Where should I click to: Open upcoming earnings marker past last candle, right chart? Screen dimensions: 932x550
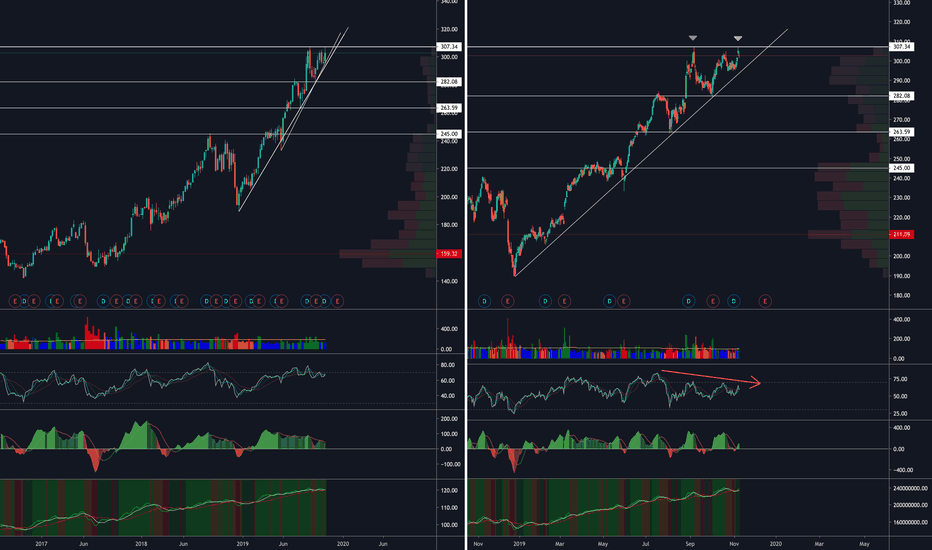pos(765,301)
